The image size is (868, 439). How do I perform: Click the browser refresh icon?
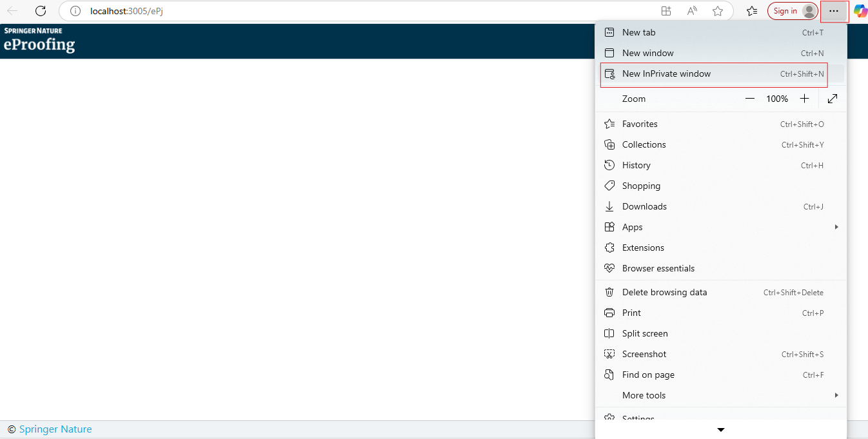pos(41,11)
